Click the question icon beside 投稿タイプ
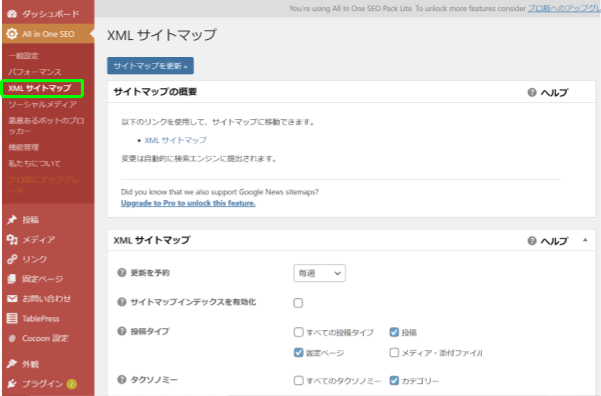Image resolution: width=601 pixels, height=396 pixels. click(122, 331)
